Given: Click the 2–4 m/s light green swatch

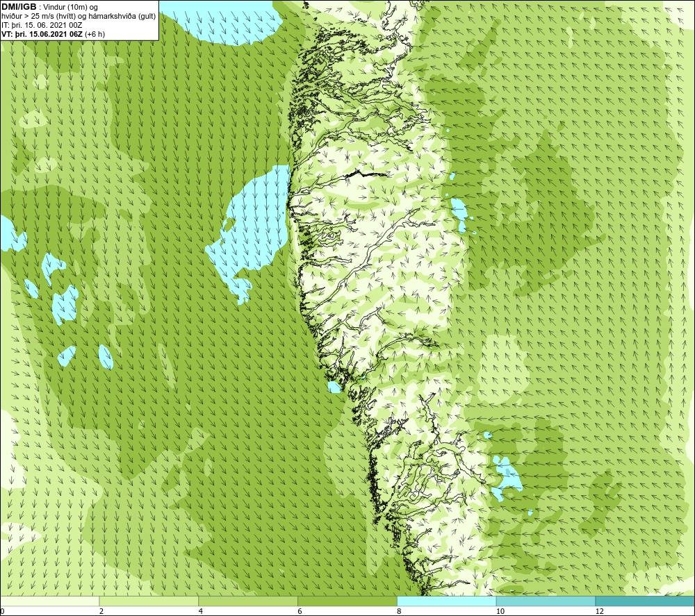Looking at the screenshot, I should [x=149, y=601].
